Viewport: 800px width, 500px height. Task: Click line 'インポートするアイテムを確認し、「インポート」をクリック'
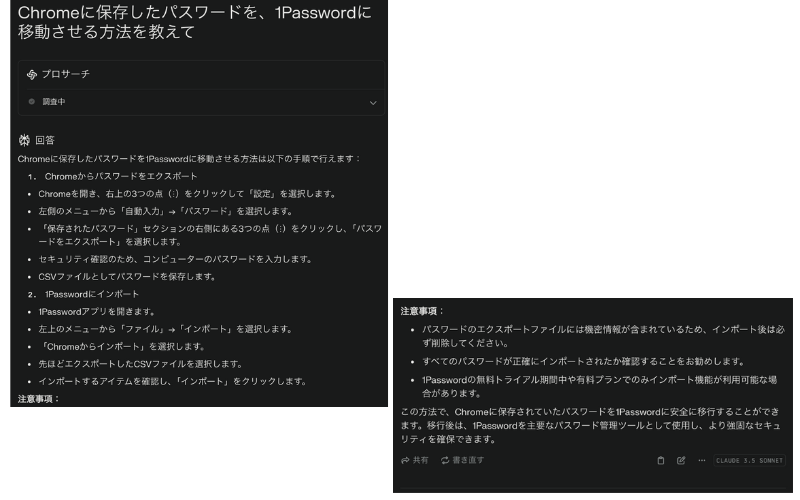(173, 381)
